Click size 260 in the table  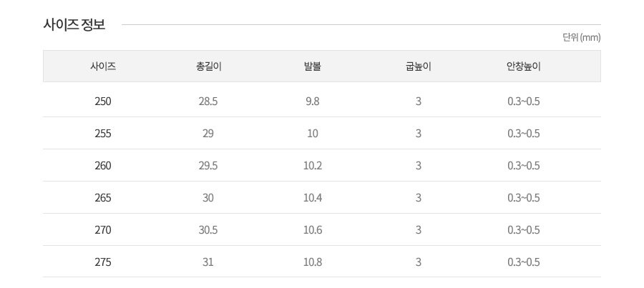coord(103,166)
